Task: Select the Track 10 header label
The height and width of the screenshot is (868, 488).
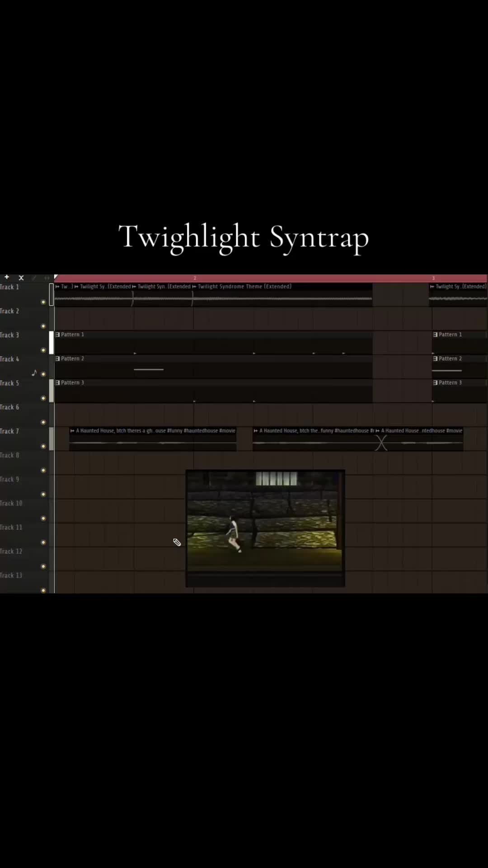Action: 11,503
